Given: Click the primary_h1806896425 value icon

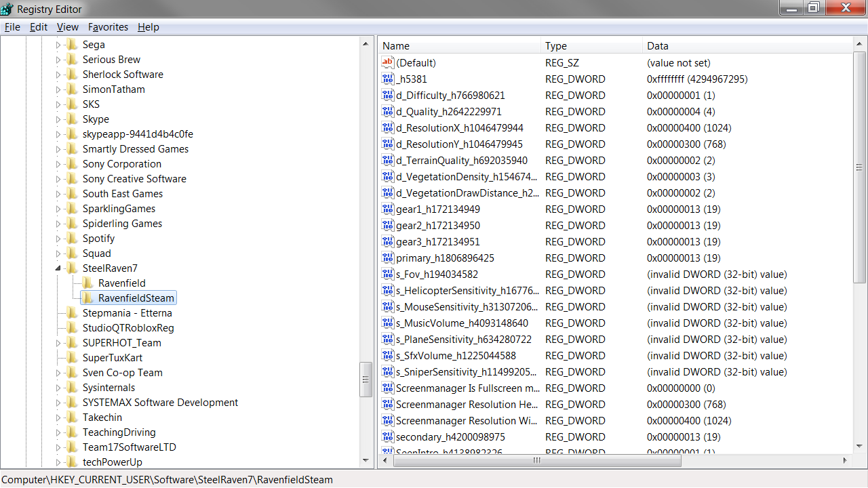Looking at the screenshot, I should tap(388, 258).
